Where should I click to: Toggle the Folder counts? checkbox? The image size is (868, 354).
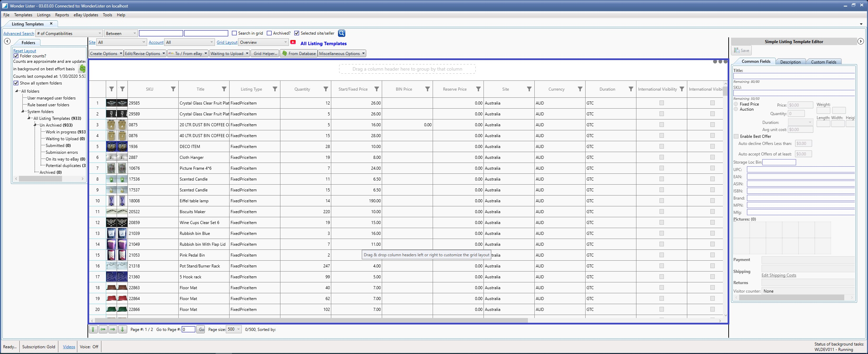pos(16,56)
